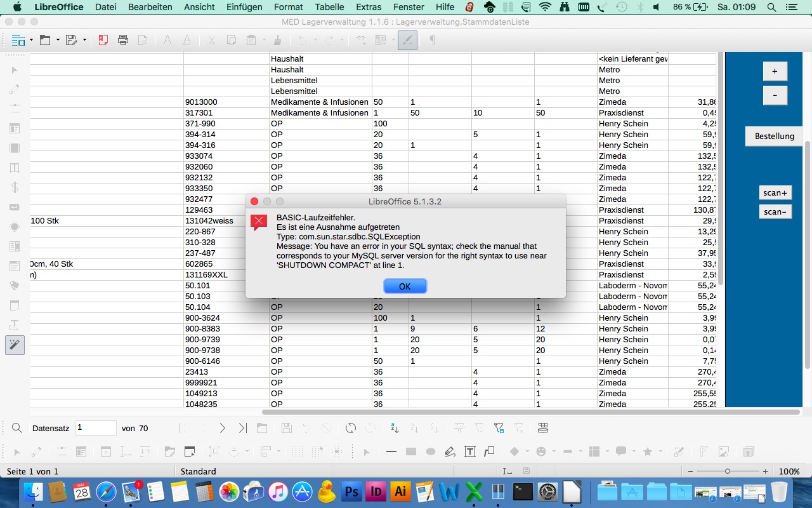The image size is (812, 508).
Task: Click the Refresh icon in navigation bar
Action: click(351, 428)
